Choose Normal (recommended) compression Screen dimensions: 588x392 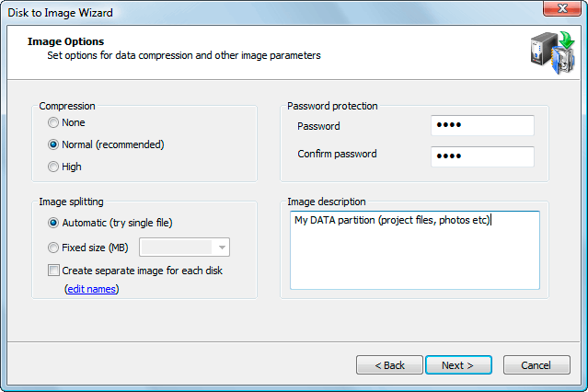coord(53,144)
